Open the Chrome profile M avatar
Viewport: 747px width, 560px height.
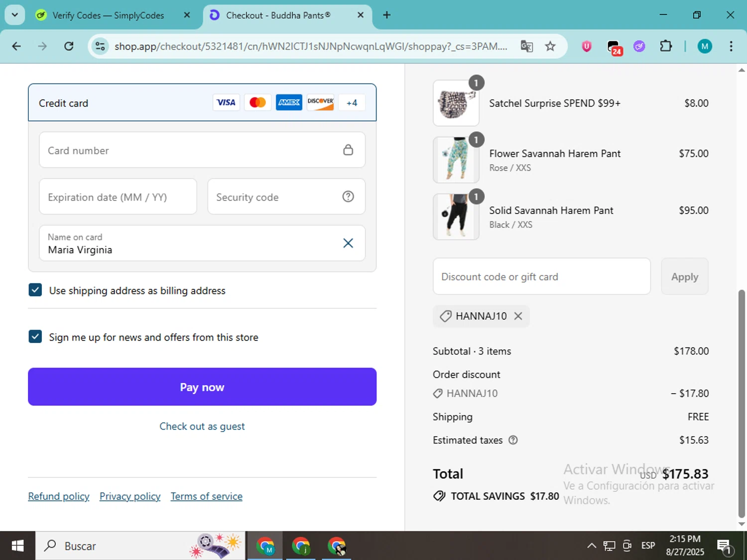point(704,46)
